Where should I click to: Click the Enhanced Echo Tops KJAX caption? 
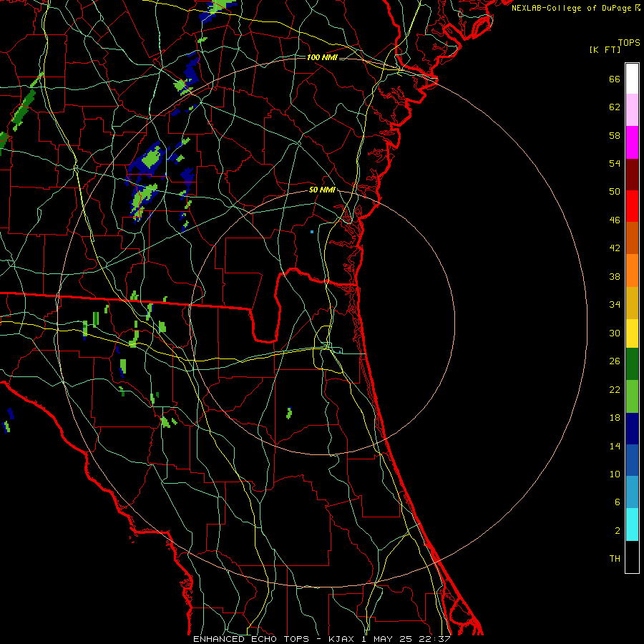[321, 639]
